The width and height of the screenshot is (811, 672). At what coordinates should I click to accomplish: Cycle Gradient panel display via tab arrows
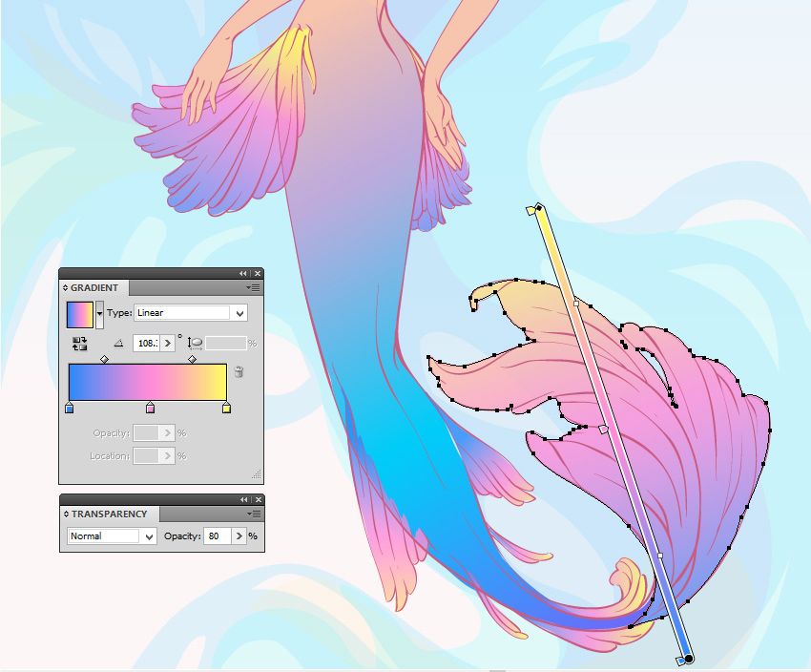(66, 287)
